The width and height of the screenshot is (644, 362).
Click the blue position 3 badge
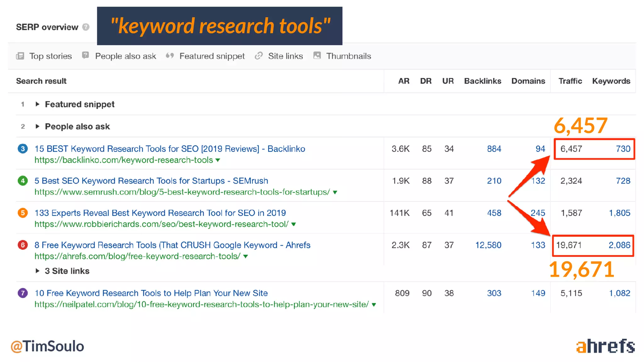coord(23,149)
